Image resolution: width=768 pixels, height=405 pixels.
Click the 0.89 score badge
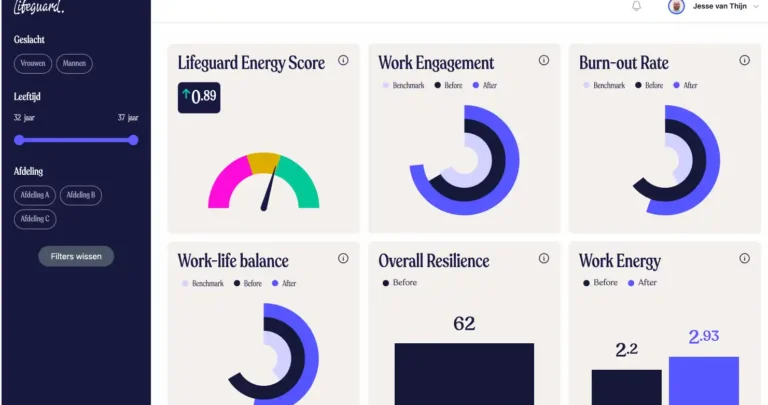pyautogui.click(x=199, y=97)
